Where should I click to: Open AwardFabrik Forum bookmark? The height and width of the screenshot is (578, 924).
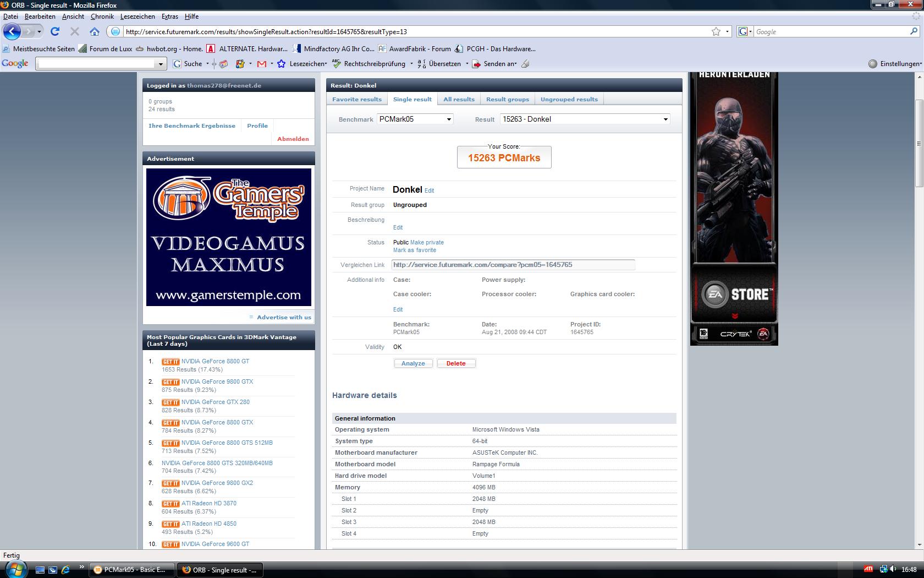[415, 48]
